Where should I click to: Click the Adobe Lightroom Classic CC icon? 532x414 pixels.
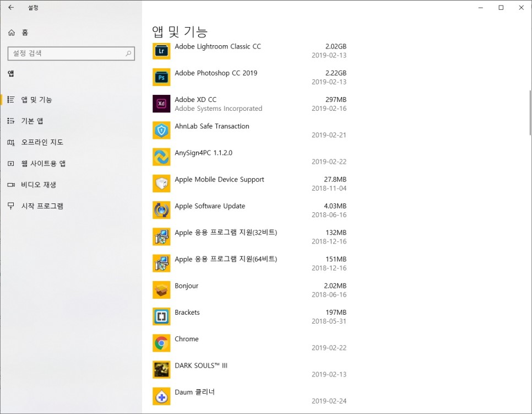(161, 51)
